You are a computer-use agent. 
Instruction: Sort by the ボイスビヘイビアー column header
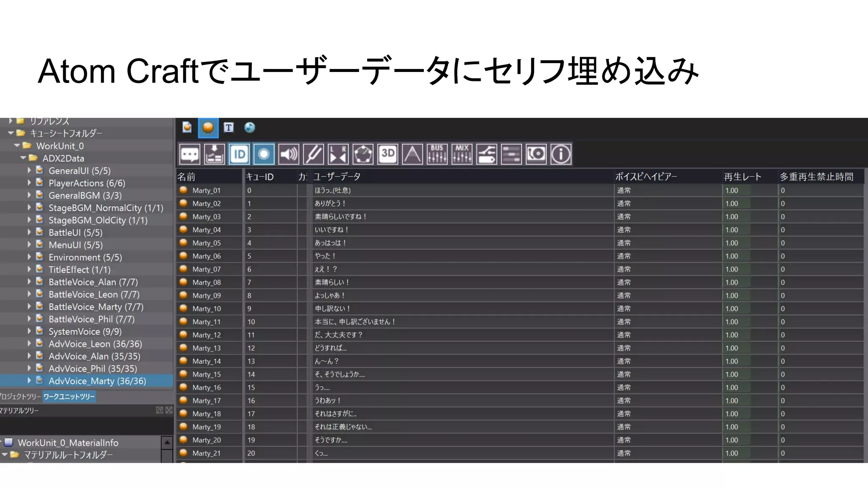click(668, 177)
